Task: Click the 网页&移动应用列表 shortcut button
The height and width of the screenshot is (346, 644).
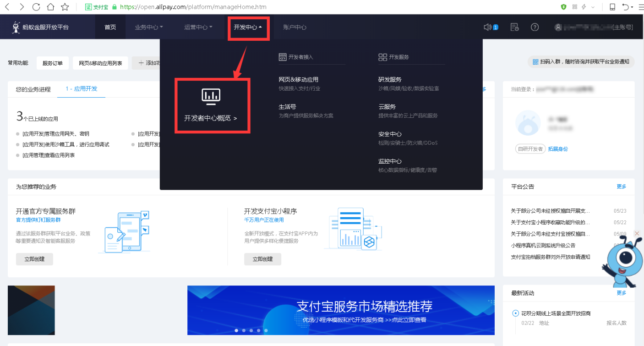Action: pos(100,63)
